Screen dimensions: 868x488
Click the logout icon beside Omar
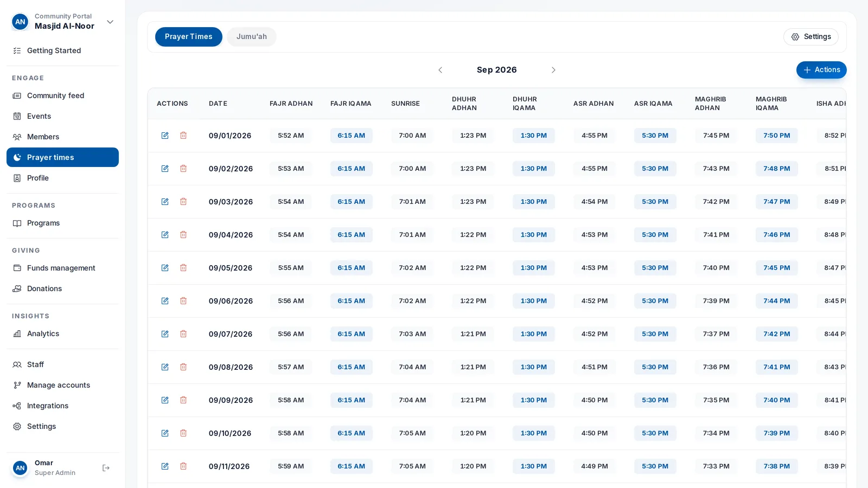coord(106,468)
